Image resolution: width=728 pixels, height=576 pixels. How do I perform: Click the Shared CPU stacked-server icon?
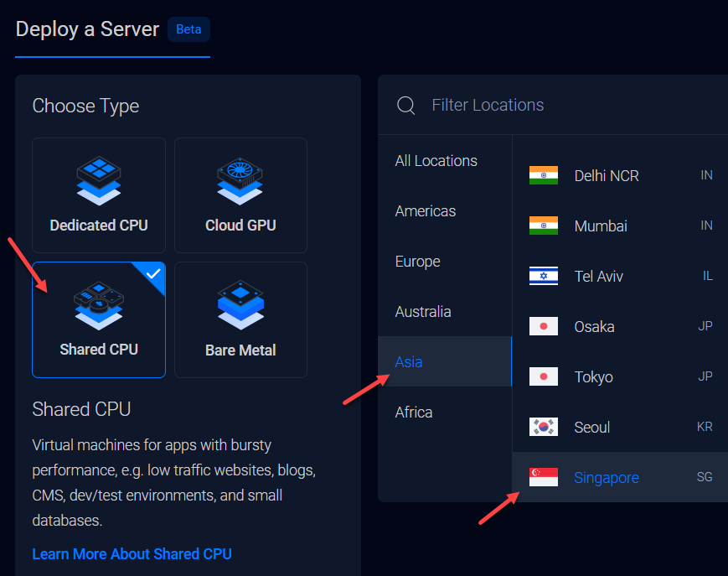(99, 304)
